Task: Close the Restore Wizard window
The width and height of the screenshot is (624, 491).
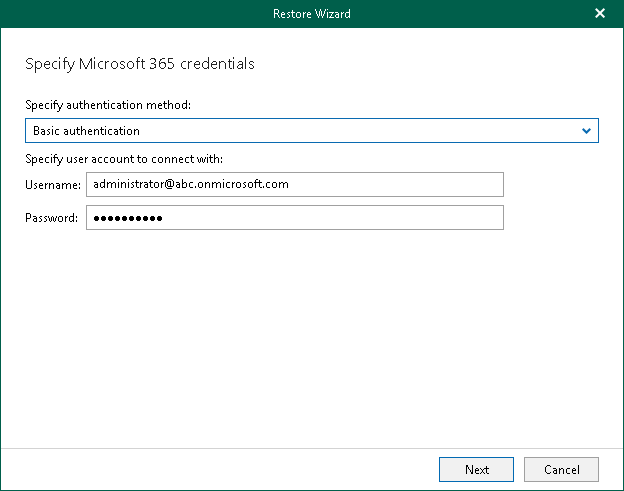Action: pyautogui.click(x=600, y=14)
